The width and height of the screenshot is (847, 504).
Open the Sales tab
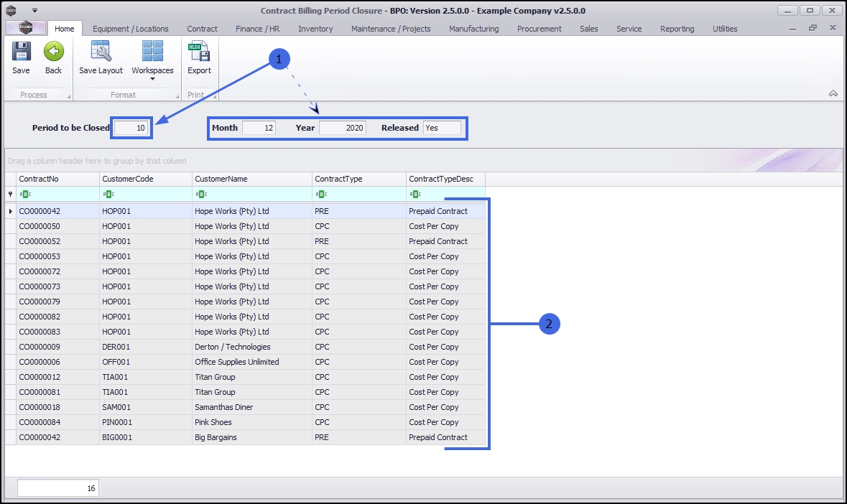588,29
